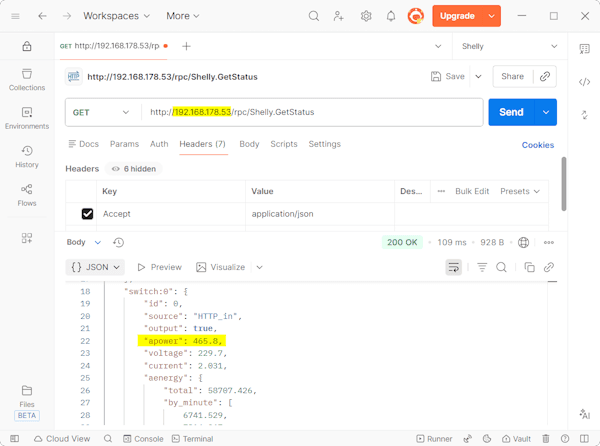Click the Send button
This screenshot has width=600, height=446.
click(511, 112)
